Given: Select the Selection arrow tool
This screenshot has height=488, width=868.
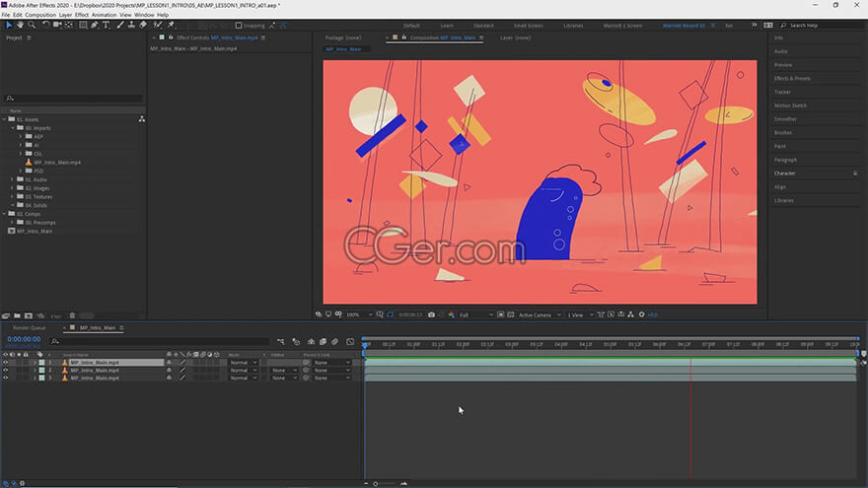Looking at the screenshot, I should click(x=9, y=25).
